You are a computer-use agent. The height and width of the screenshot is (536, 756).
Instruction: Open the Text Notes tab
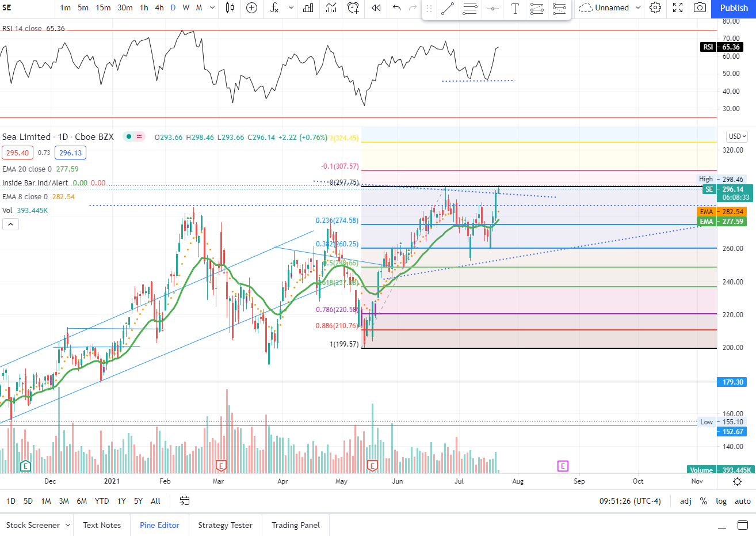(x=102, y=525)
